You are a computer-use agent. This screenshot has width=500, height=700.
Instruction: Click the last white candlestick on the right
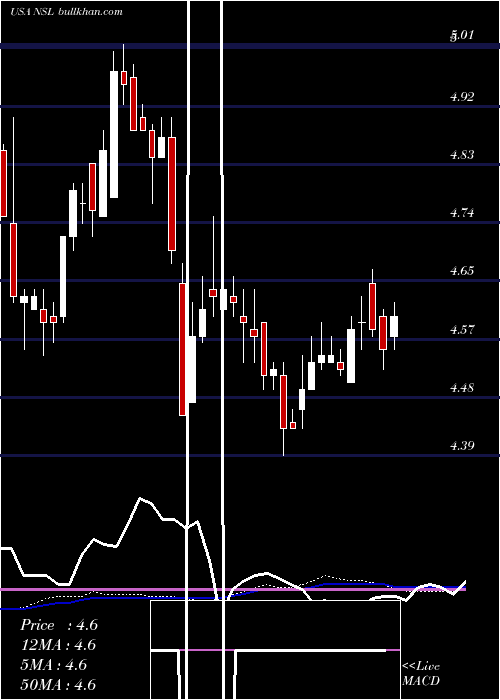click(x=394, y=326)
